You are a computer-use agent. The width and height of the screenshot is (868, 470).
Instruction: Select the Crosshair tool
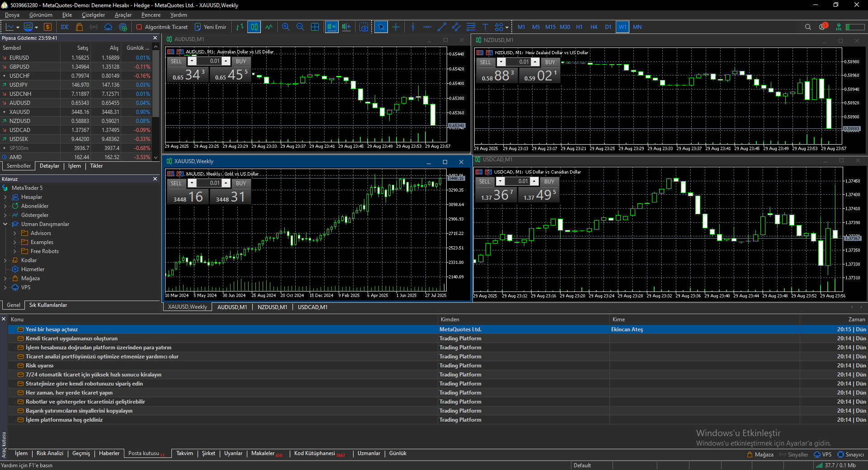396,27
